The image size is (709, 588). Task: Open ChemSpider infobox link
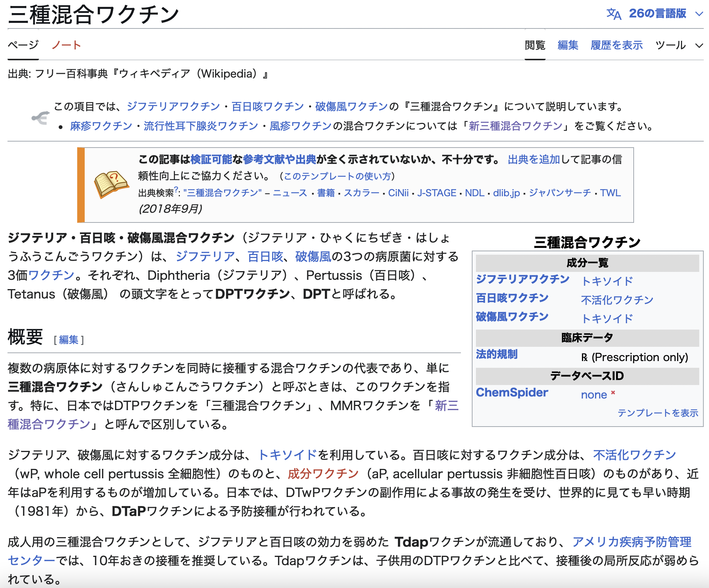pyautogui.click(x=512, y=392)
